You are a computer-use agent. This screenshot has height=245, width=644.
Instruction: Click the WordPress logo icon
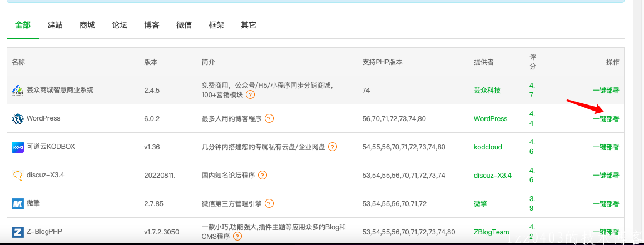tap(18, 118)
